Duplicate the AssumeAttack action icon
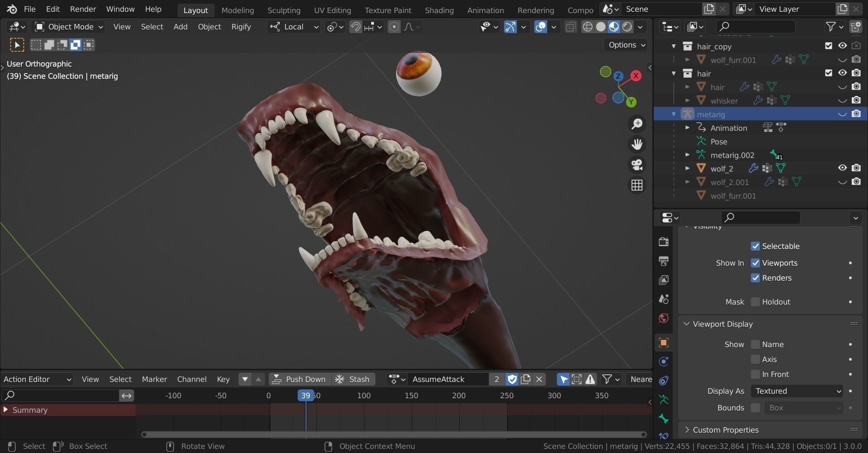Screen dimensions: 868x453 pos(526,379)
